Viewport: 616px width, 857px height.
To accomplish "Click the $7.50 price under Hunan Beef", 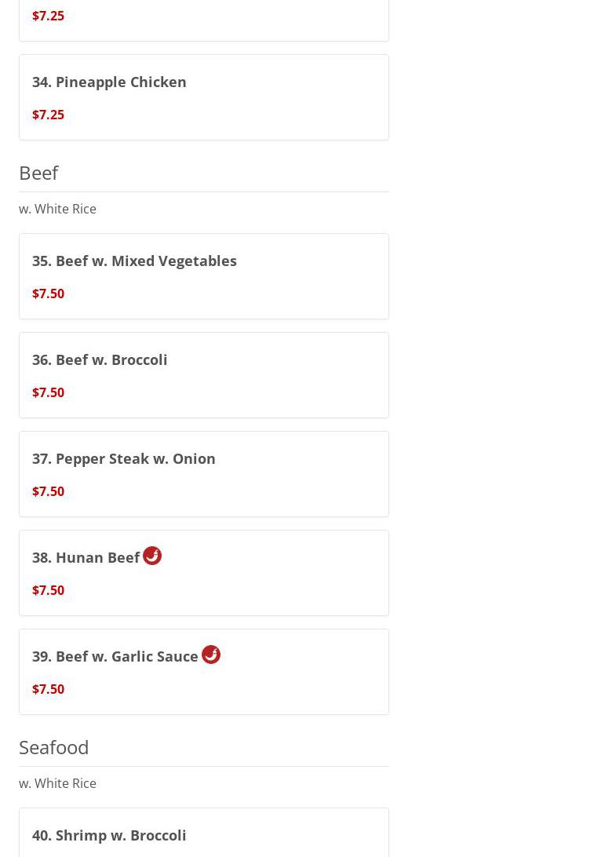I will 48,590.
